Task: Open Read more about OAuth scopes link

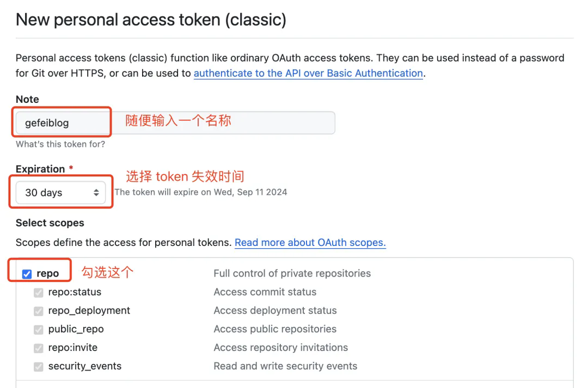Action: pyautogui.click(x=310, y=243)
